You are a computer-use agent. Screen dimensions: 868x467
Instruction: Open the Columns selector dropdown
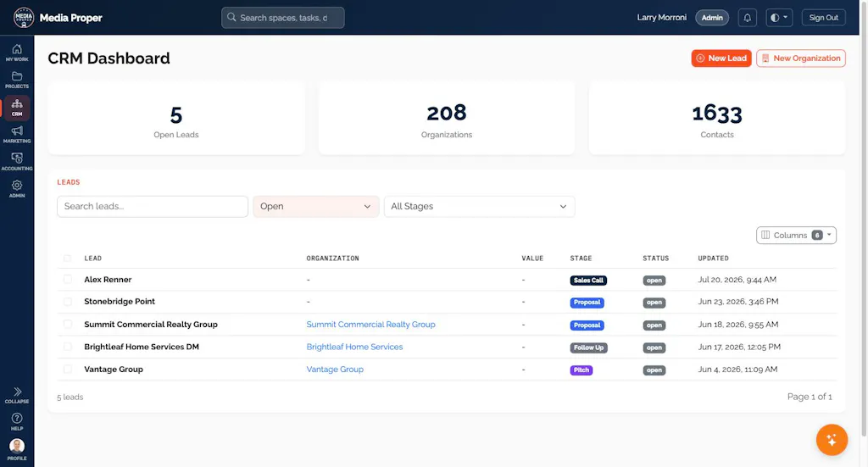coord(796,235)
